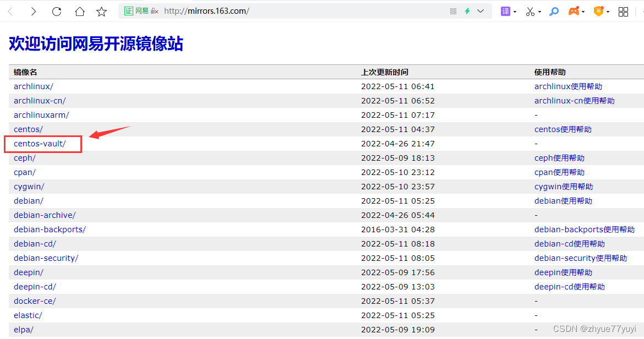Screen dimensions: 644x339
Task: Expand the yellow shield icon dropdown arrow
Action: (608, 12)
